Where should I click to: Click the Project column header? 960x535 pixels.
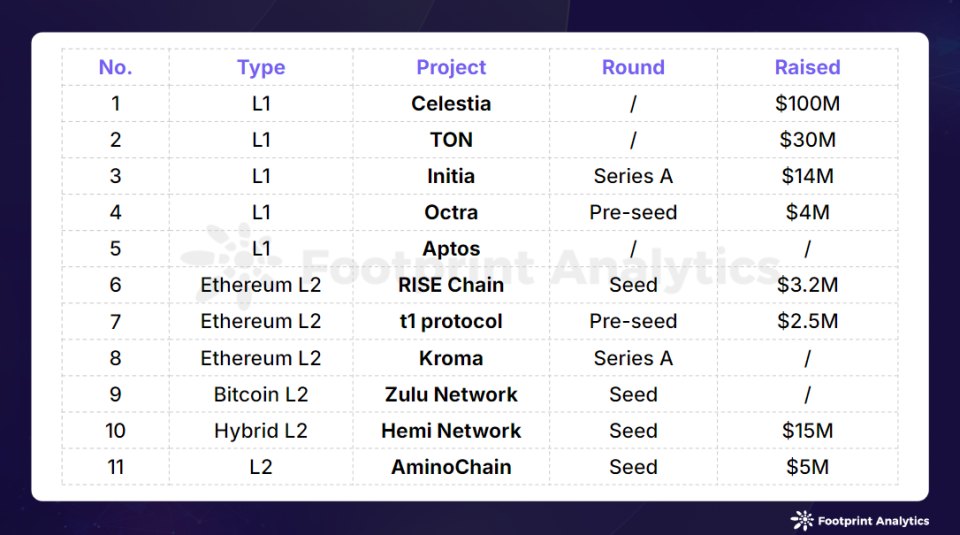click(451, 68)
